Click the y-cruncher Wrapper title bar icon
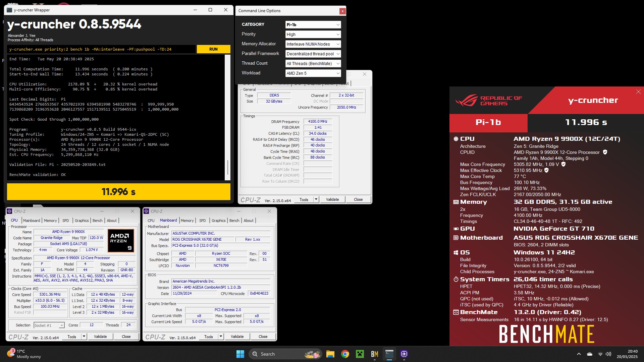Image resolution: width=644 pixels, height=362 pixels. tap(9, 10)
